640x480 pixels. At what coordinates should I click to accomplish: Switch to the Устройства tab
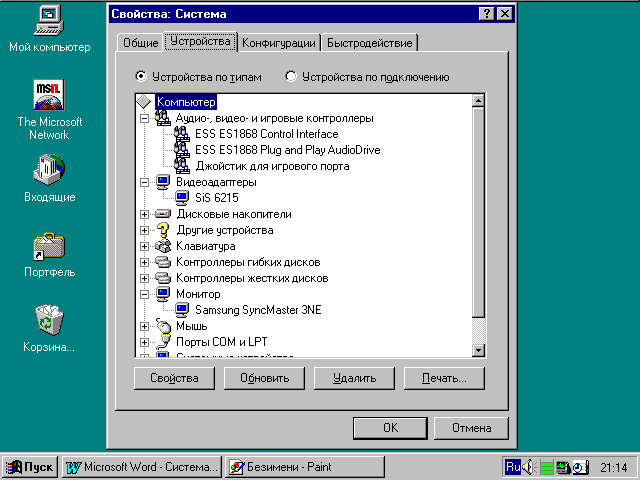pyautogui.click(x=200, y=42)
